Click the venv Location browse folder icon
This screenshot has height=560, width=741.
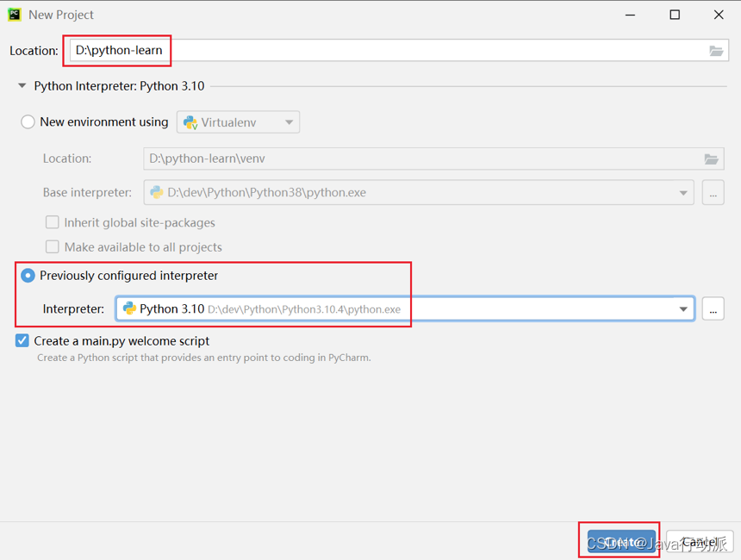point(711,159)
